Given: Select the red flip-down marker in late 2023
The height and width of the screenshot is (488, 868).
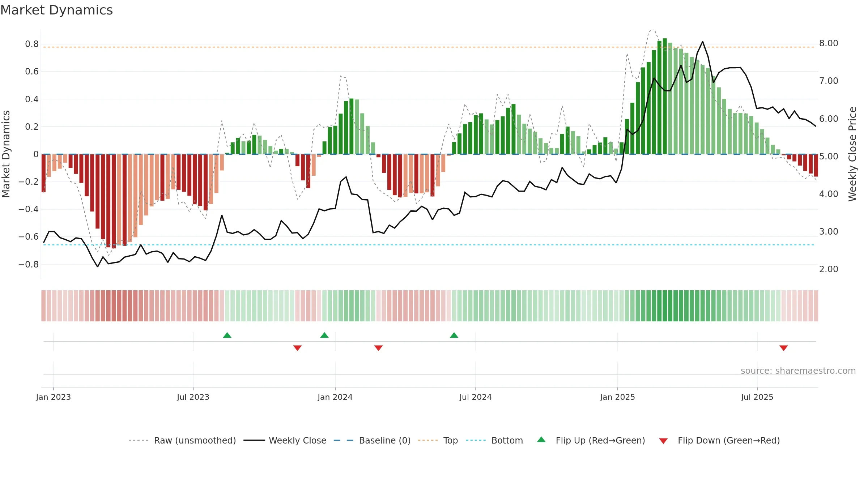Looking at the screenshot, I should 297,348.
